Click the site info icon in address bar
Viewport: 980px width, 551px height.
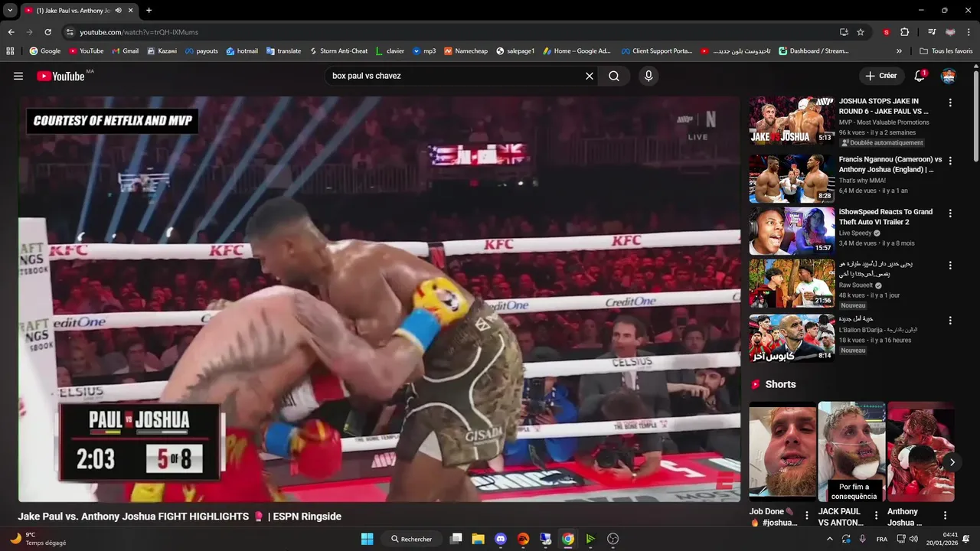click(70, 32)
